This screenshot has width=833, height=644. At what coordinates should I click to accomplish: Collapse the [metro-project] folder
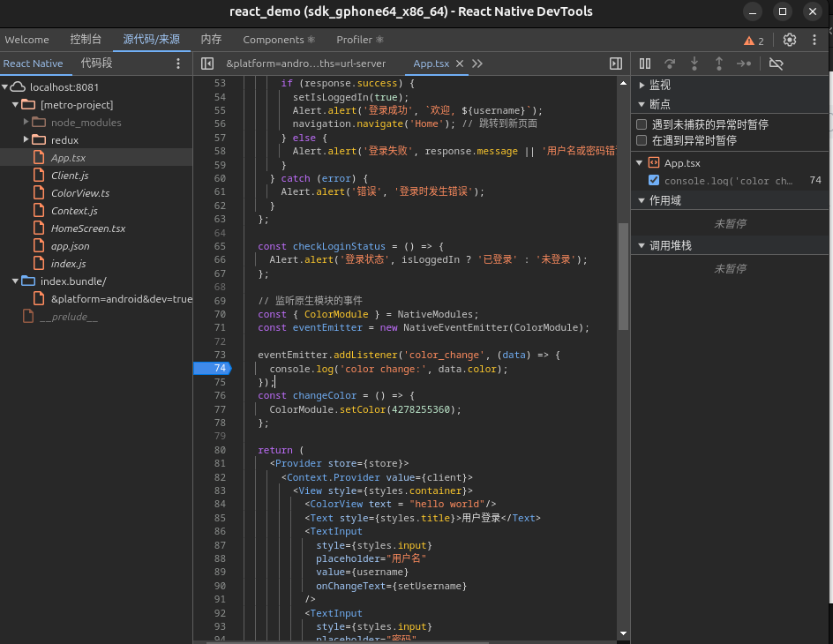pos(15,105)
